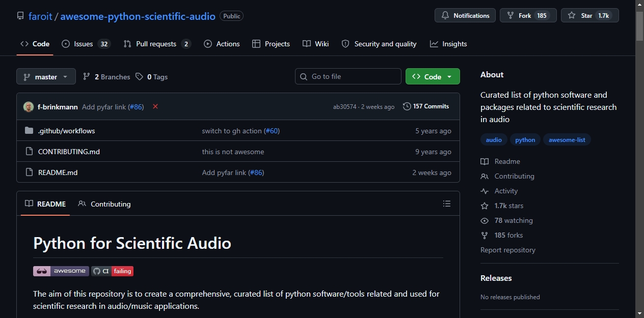The image size is (644, 318).
Task: Open the faroit owner link
Action: pyautogui.click(x=40, y=16)
